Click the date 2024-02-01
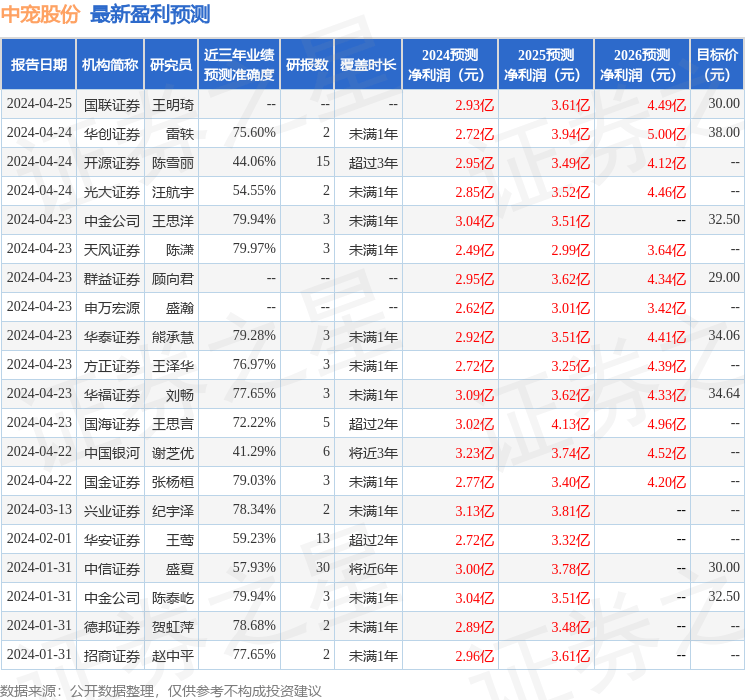 coord(39,538)
